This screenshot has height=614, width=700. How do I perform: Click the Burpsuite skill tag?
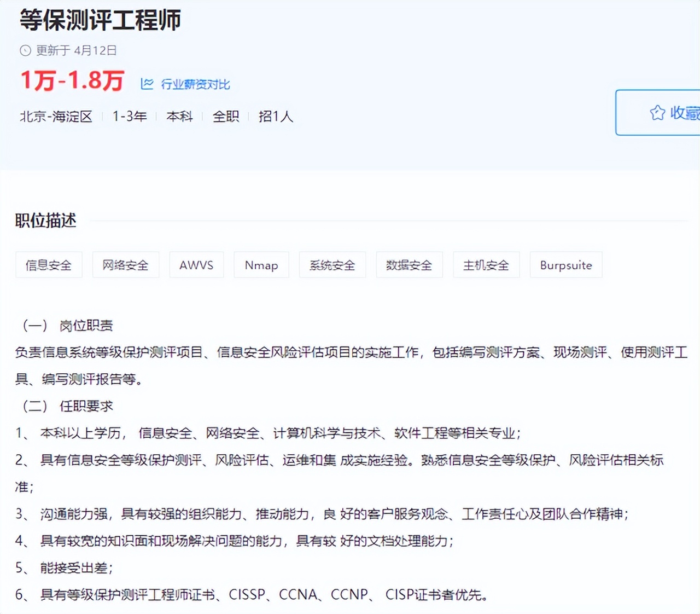[566, 265]
